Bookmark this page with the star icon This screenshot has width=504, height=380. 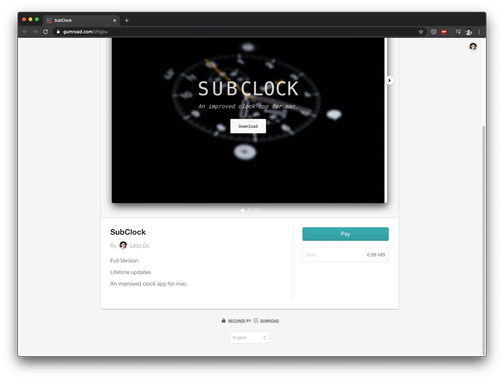421,32
